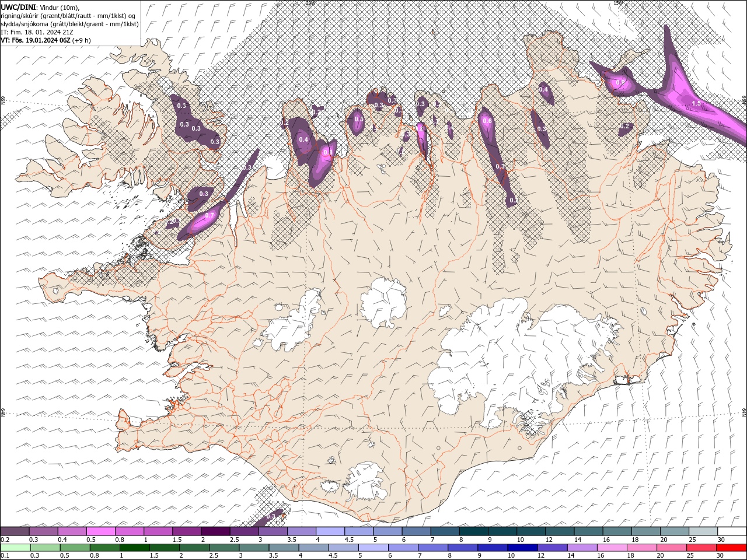This screenshot has height=560, width=747.
Task: Pick the 12 violet swatch in lower legend row
Action: coord(552,548)
